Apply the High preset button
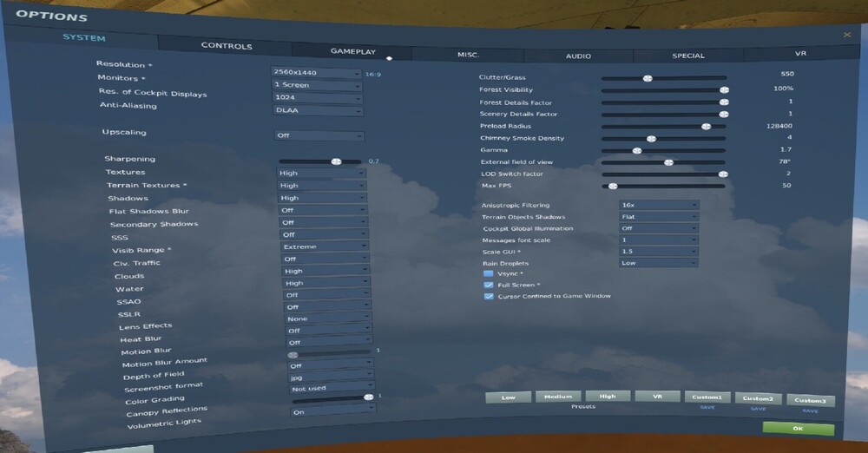The image size is (868, 453). [608, 396]
